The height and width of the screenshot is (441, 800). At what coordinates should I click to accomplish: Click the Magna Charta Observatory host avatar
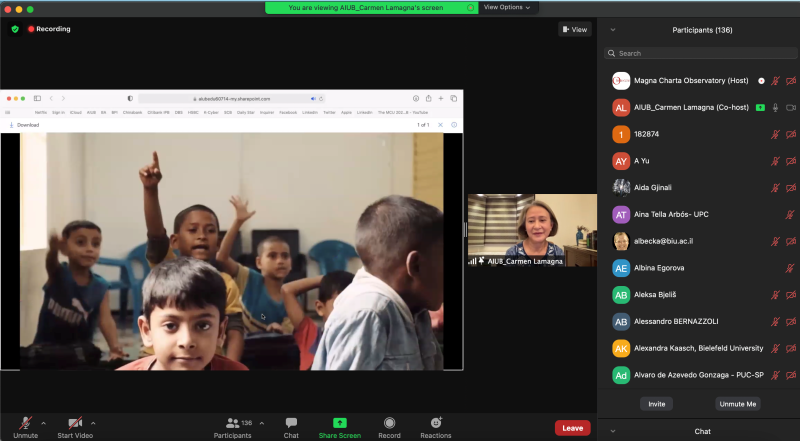coord(621,80)
